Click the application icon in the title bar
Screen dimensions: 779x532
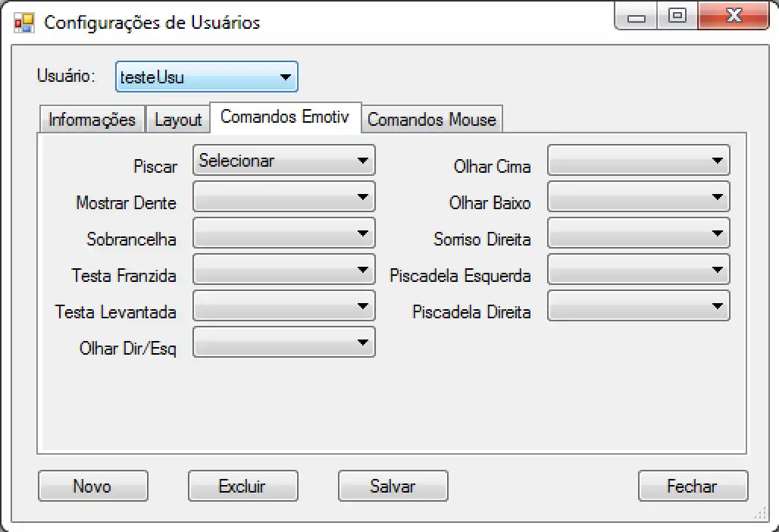coord(23,22)
